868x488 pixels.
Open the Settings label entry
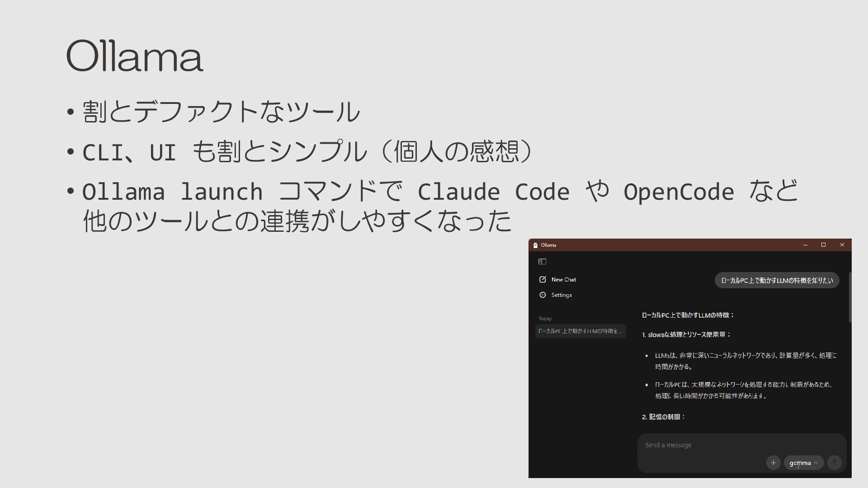coord(561,295)
